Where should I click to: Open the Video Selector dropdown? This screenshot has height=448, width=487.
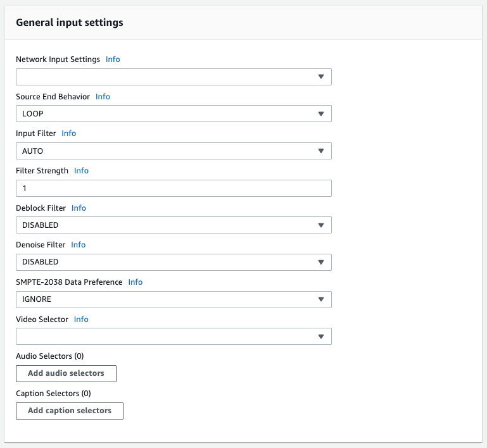click(174, 337)
